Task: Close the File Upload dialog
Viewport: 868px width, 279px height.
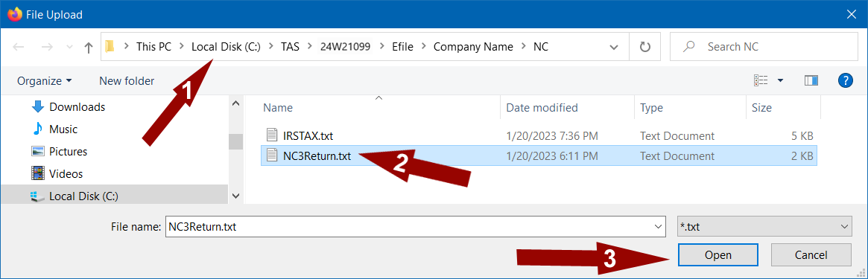Action: pos(851,14)
